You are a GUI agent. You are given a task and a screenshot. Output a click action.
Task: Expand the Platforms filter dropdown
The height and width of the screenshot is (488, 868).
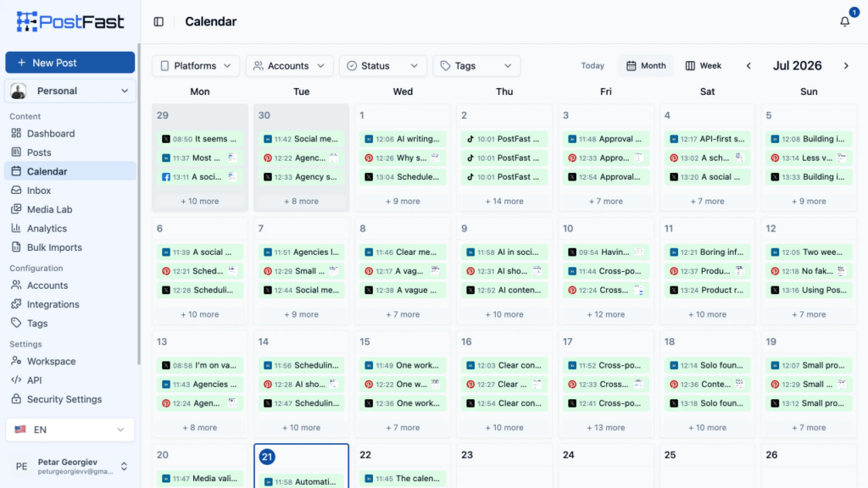[x=196, y=66]
